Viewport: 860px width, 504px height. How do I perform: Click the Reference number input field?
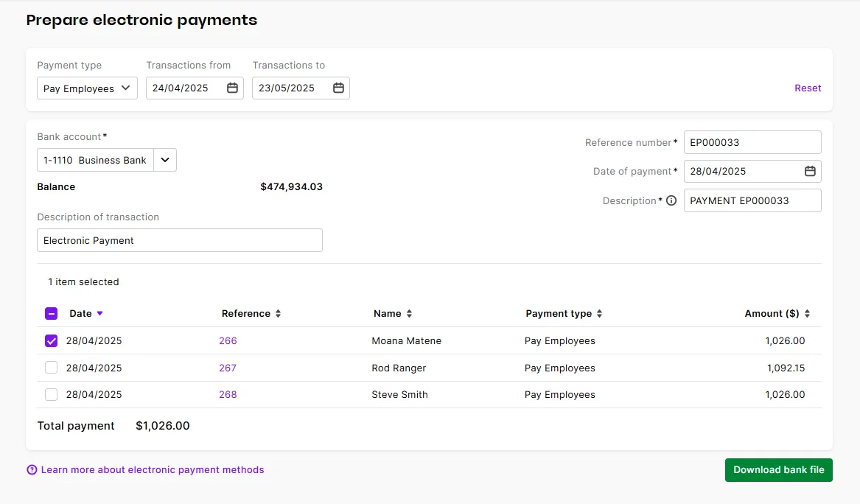pyautogui.click(x=752, y=141)
